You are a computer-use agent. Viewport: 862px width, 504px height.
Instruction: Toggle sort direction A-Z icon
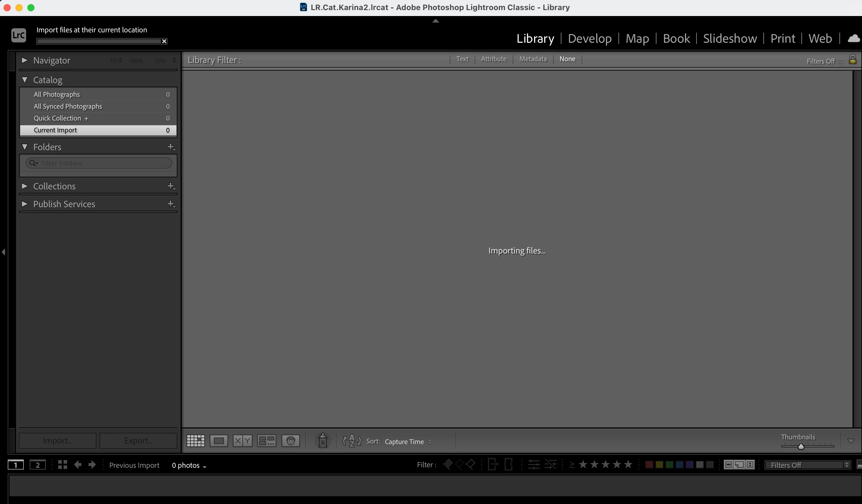coord(352,441)
